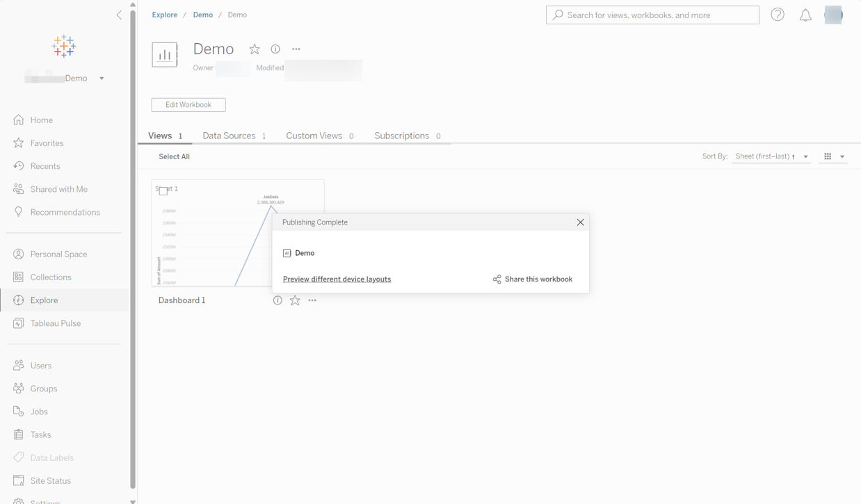Image resolution: width=861 pixels, height=504 pixels.
Task: Open the Jobs page
Action: click(x=39, y=411)
